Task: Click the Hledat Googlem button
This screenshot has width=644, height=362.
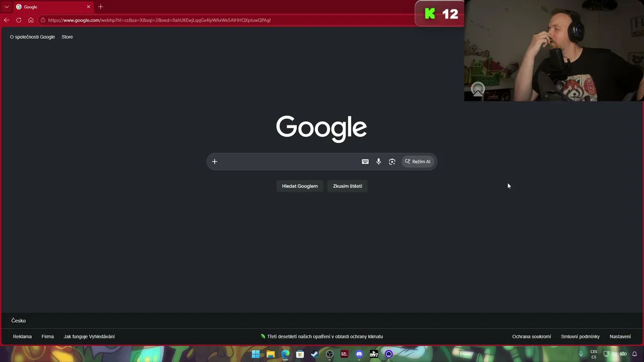Action: point(300,186)
